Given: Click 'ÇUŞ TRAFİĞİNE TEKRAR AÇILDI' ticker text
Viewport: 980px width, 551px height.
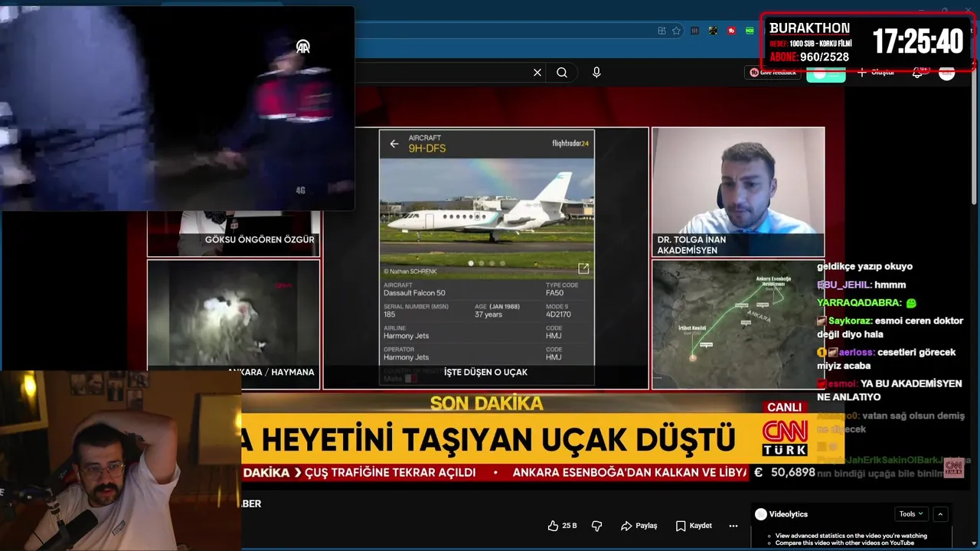Looking at the screenshot, I should coord(390,473).
